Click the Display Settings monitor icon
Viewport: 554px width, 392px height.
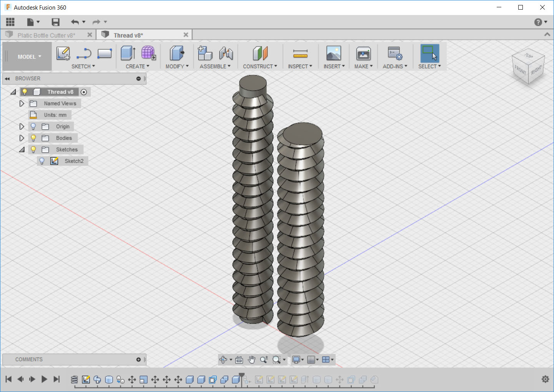[x=296, y=360]
